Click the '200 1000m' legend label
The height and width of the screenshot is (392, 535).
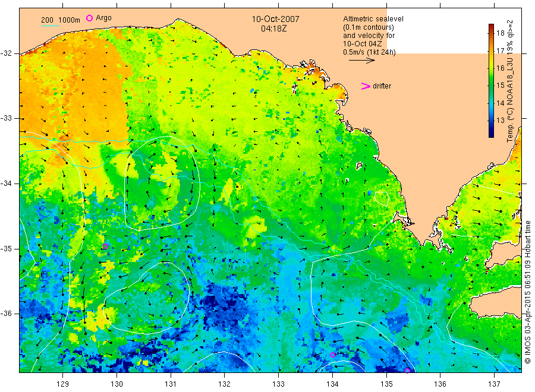pyautogui.click(x=61, y=20)
